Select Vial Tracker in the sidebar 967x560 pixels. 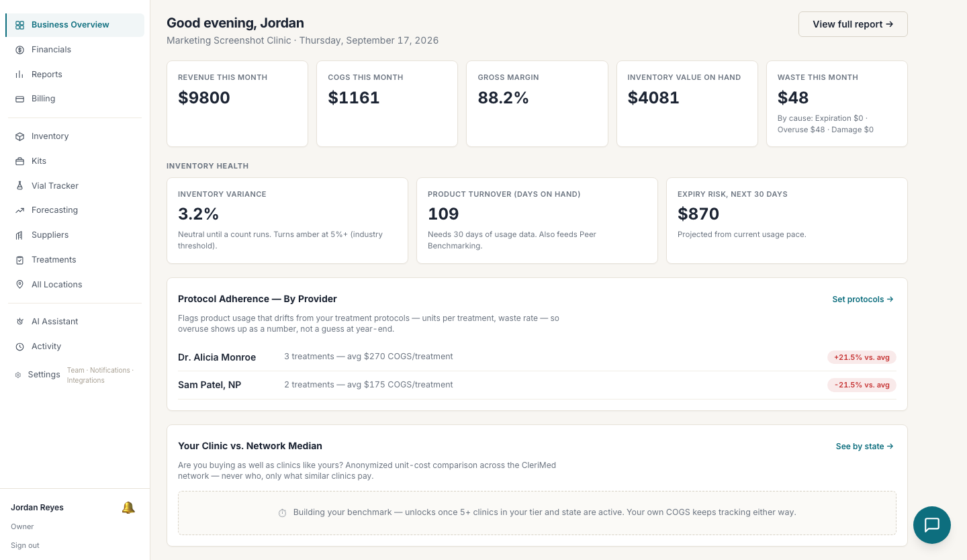pyautogui.click(x=75, y=186)
